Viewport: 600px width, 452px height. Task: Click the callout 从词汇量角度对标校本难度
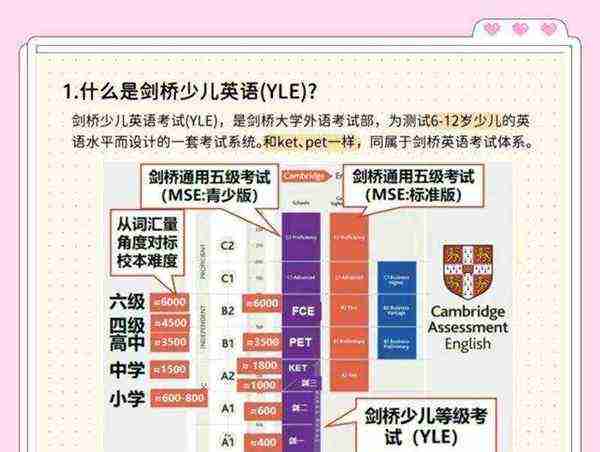click(x=147, y=243)
